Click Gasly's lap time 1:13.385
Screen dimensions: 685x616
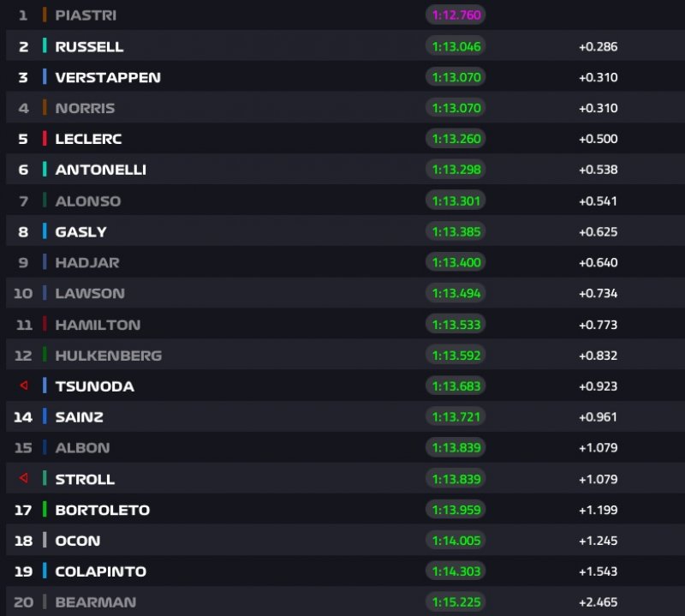[x=456, y=231]
